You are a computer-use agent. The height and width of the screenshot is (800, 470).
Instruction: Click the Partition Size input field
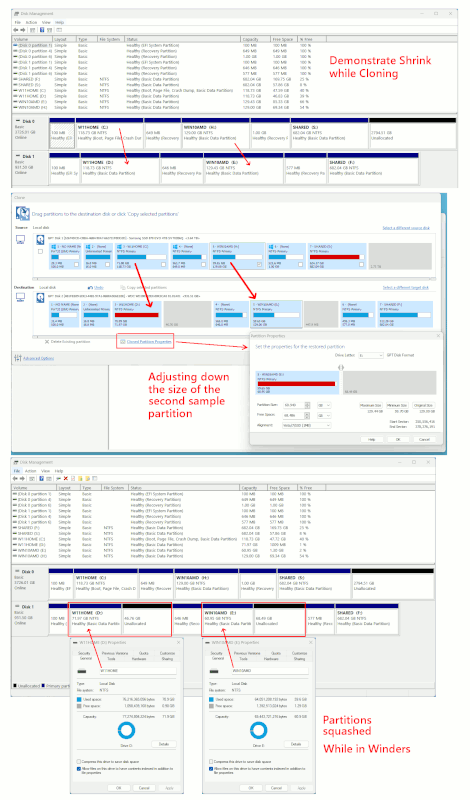pyautogui.click(x=294, y=405)
